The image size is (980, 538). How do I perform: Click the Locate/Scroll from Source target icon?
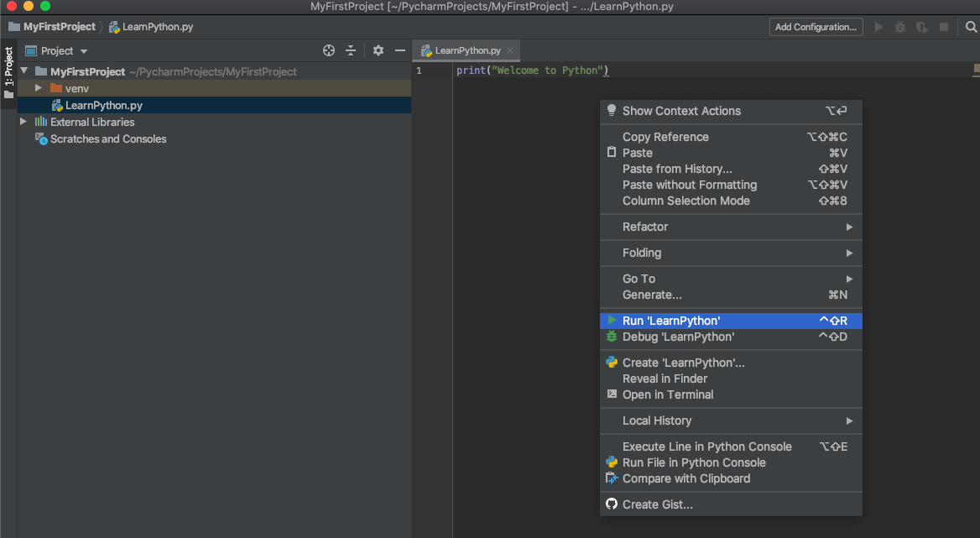(329, 50)
